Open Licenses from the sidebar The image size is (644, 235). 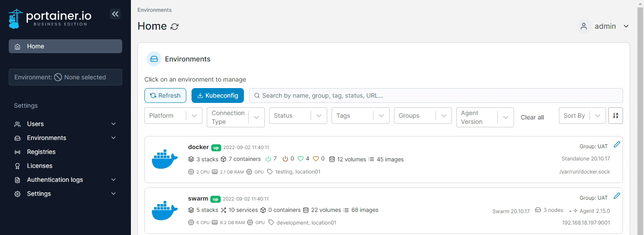40,166
